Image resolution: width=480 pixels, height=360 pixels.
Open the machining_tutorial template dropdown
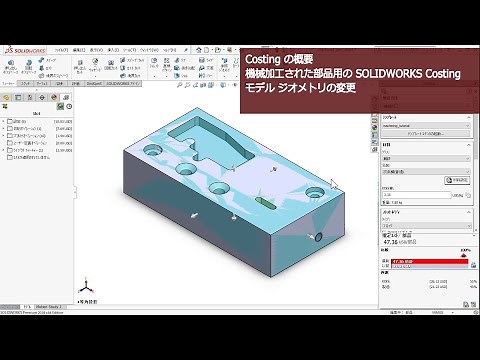[x=426, y=126]
